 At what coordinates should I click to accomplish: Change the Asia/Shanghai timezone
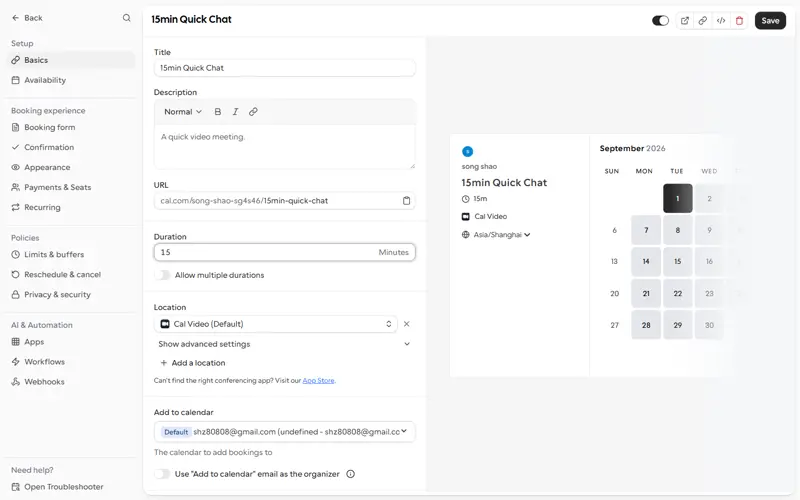(502, 235)
